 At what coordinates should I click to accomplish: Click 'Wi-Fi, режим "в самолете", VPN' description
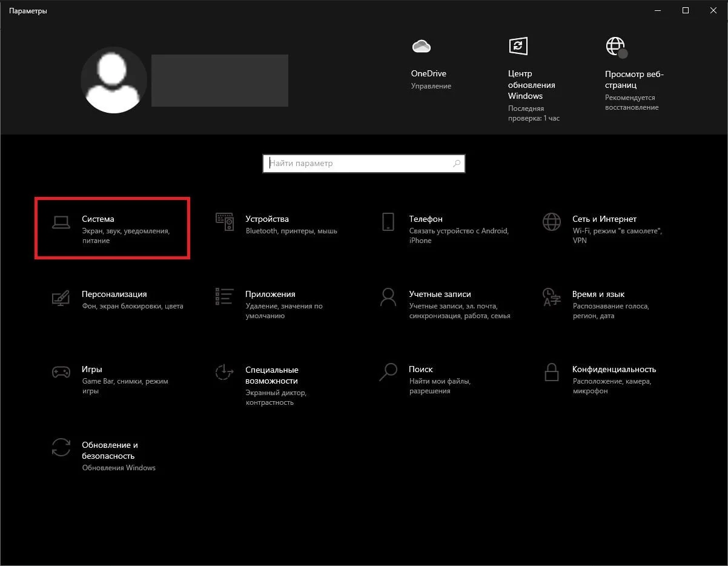click(x=618, y=236)
